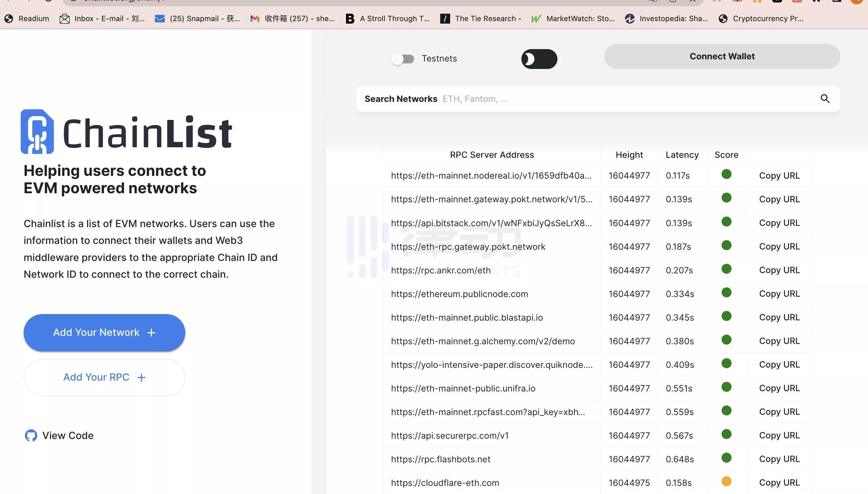Viewport: 868px width, 494px height.
Task: Click the Height column header
Action: point(629,155)
